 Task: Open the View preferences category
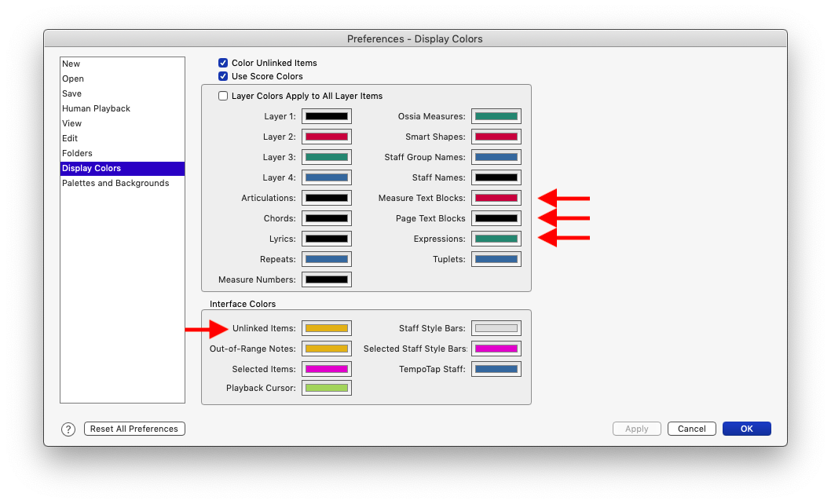point(72,123)
